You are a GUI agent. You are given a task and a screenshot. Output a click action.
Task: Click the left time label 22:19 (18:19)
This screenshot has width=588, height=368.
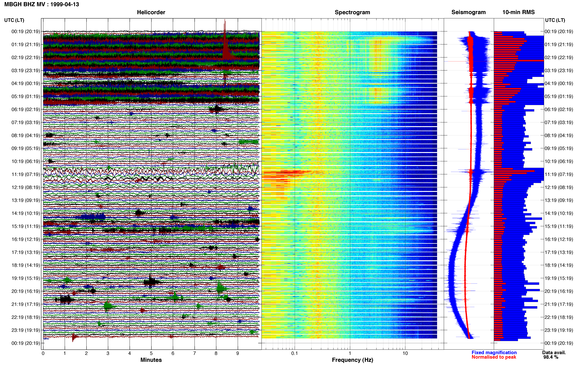[x=26, y=317]
